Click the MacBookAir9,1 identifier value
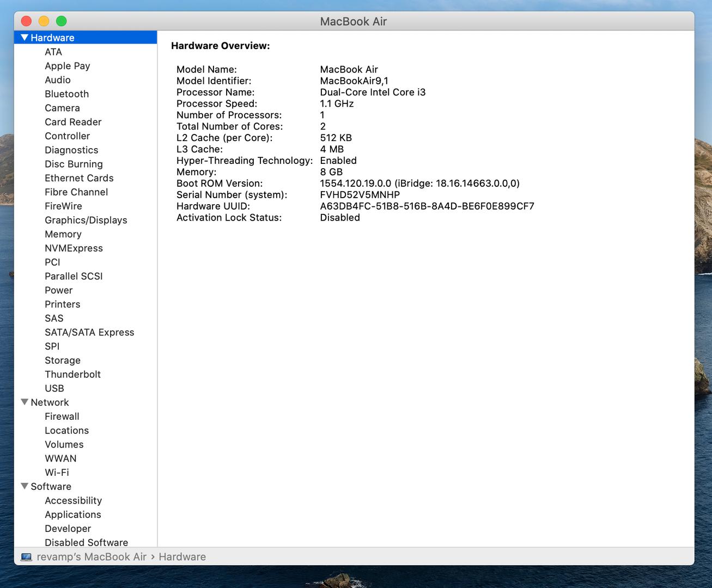712x588 pixels. click(354, 81)
